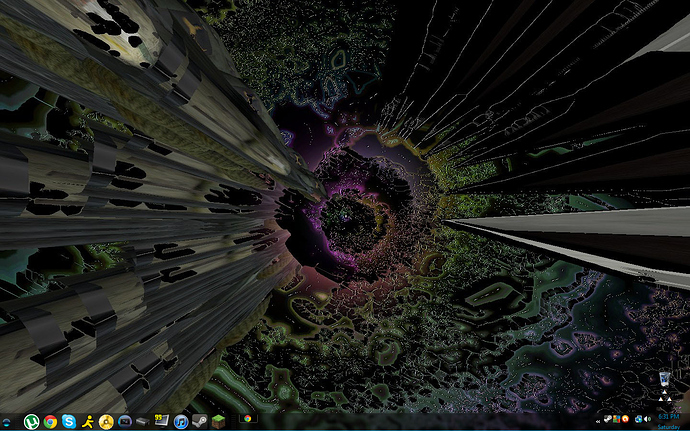Open the volume speaker control in tray
Image resolution: width=690 pixels, height=431 pixels.
point(648,418)
